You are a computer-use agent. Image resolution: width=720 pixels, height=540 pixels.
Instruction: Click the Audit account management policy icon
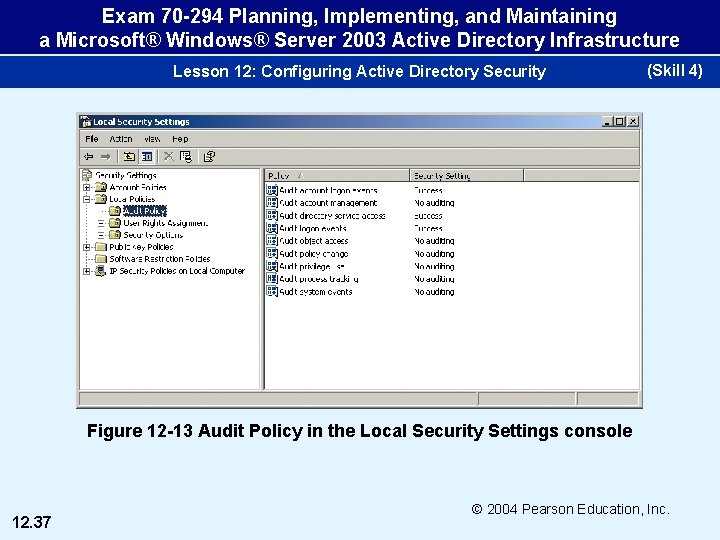[x=272, y=202]
